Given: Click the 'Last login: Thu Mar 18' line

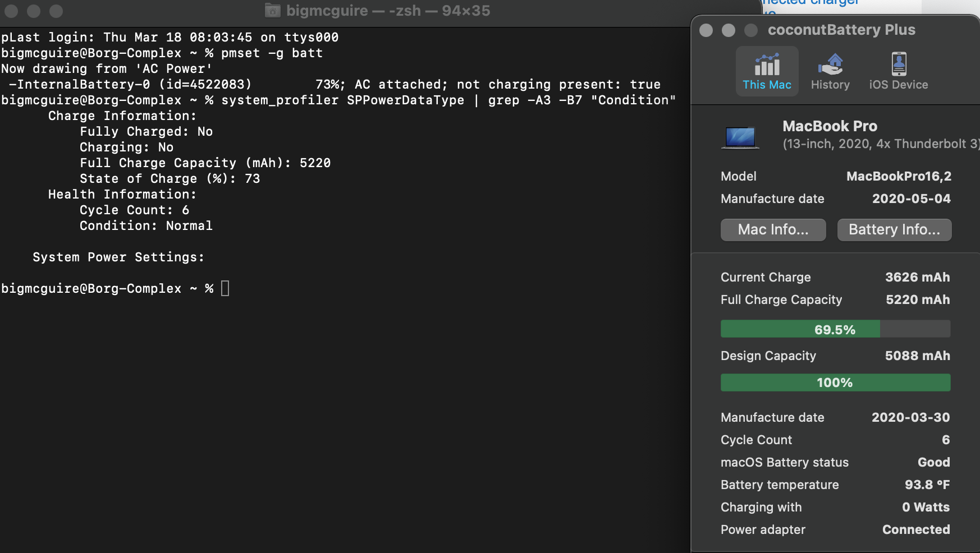Looking at the screenshot, I should coord(170,38).
